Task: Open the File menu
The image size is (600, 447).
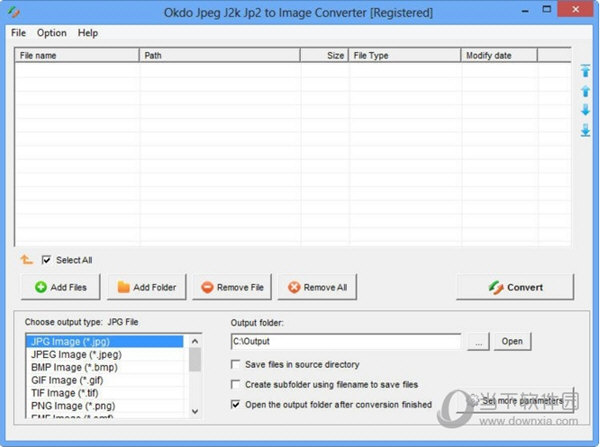Action: [18, 33]
